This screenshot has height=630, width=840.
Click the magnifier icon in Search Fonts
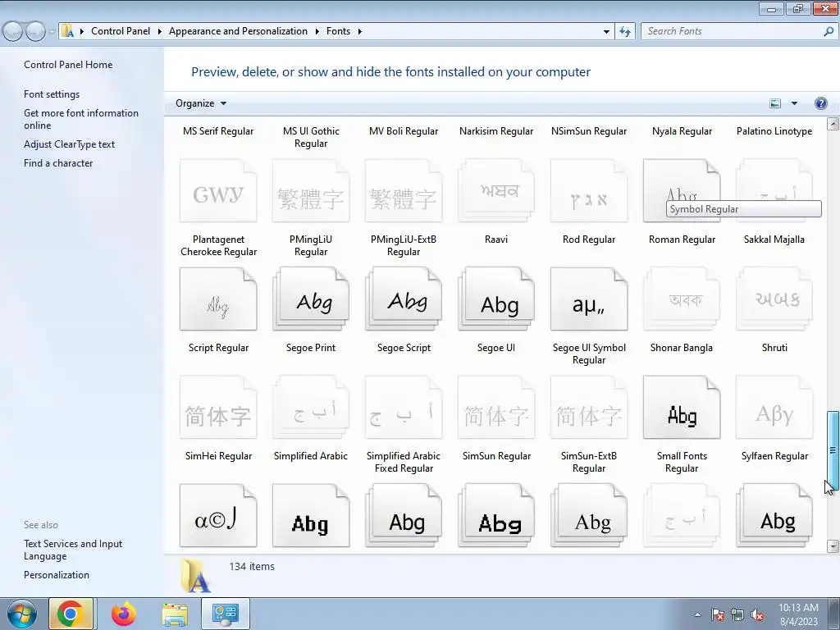[x=829, y=31]
